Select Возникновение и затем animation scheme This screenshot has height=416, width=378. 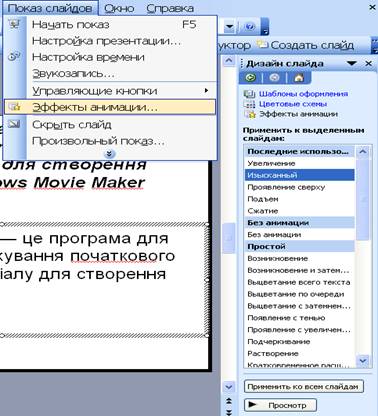(x=300, y=270)
